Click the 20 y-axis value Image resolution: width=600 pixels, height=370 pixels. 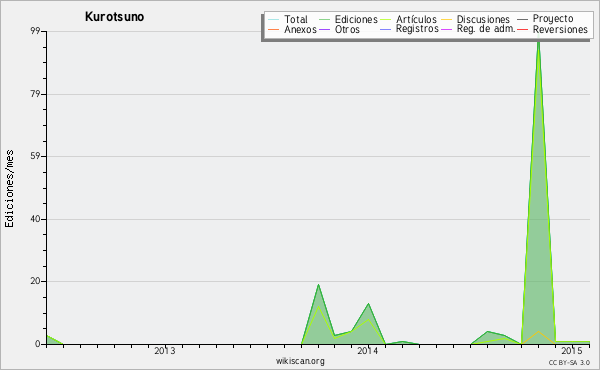point(36,281)
